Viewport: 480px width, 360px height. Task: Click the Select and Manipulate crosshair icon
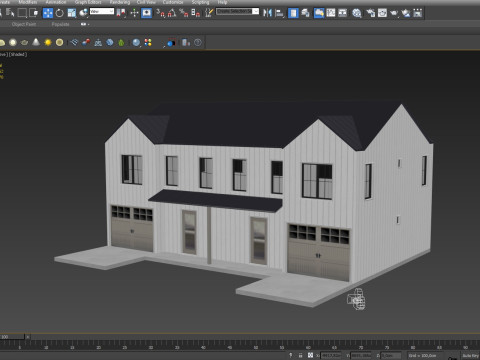pos(134,13)
